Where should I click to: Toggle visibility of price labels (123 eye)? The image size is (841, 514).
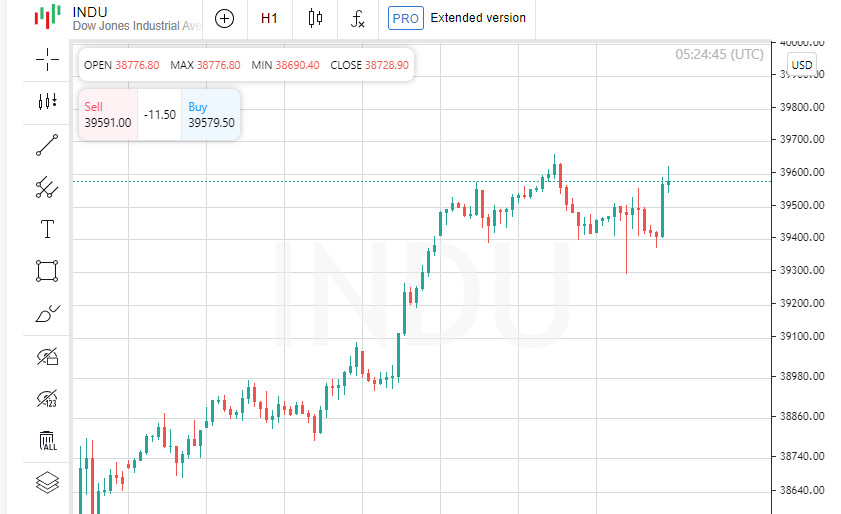tap(47, 400)
